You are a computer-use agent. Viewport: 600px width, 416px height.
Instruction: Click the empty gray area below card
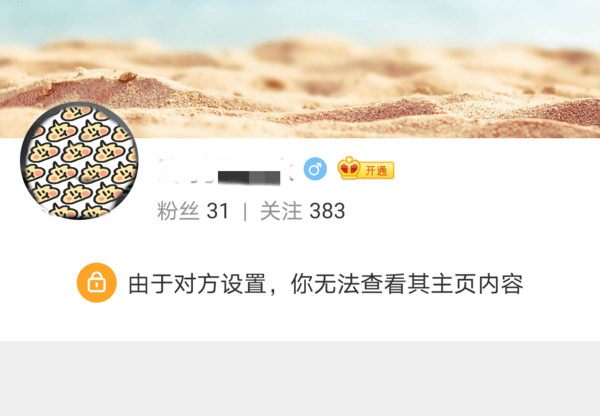pos(300,378)
